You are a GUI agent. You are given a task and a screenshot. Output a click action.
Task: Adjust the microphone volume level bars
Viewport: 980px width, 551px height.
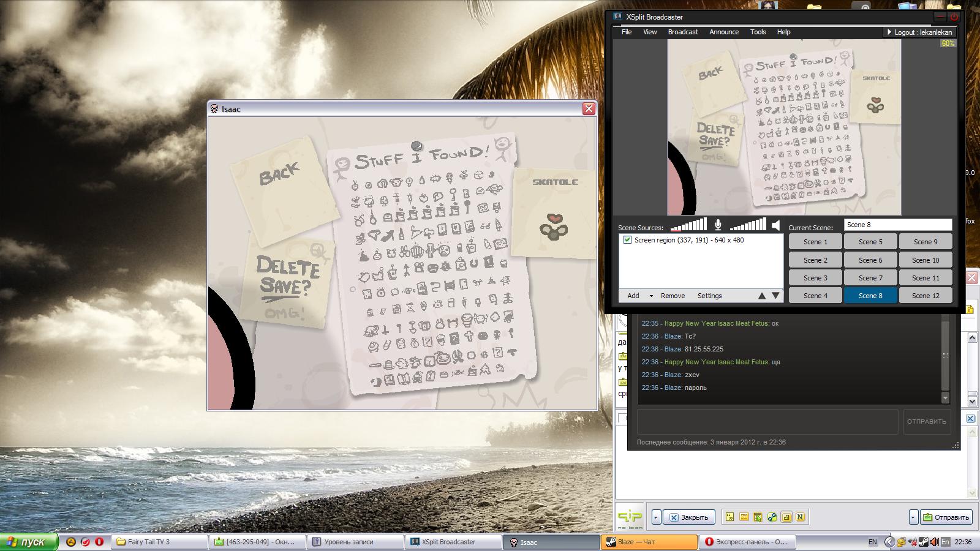(688, 225)
